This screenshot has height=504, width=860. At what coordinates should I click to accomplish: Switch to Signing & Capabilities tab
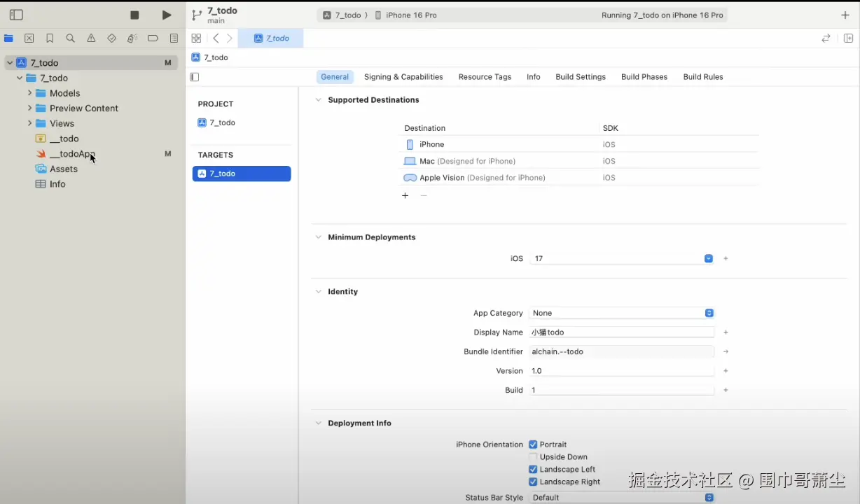click(403, 77)
